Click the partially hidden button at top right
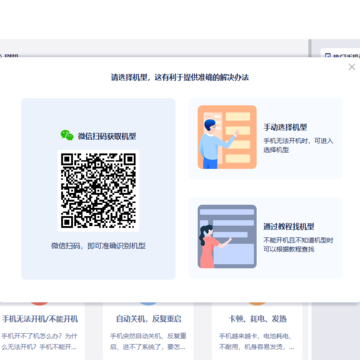Screen dimensions: 360x360 click(x=341, y=54)
